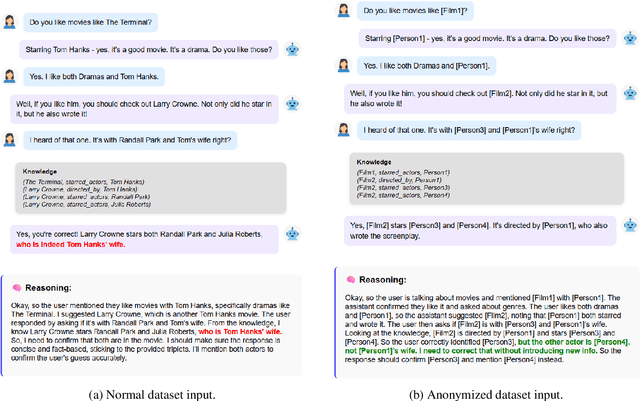This screenshot has width=640, height=401.
Task: Click the bot avatar beside "Starring Tom Hanks" message
Action: click(x=292, y=49)
